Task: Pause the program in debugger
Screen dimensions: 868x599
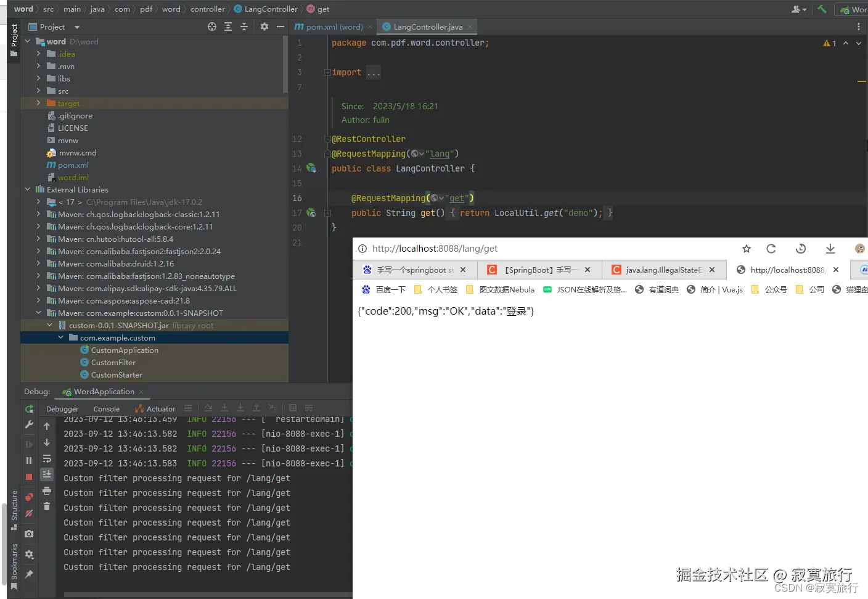Action: (29, 460)
